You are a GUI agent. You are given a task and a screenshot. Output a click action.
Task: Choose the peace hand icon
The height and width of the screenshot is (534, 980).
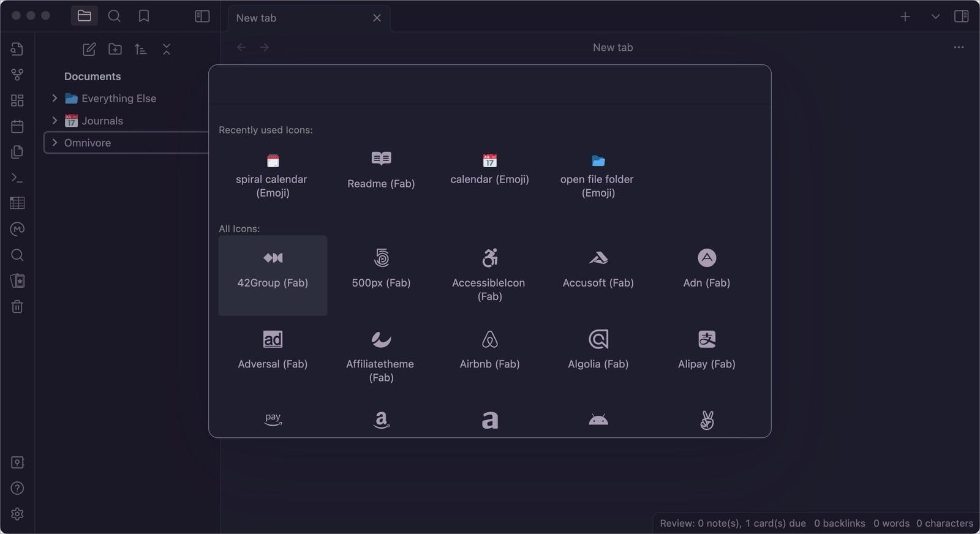tap(706, 419)
